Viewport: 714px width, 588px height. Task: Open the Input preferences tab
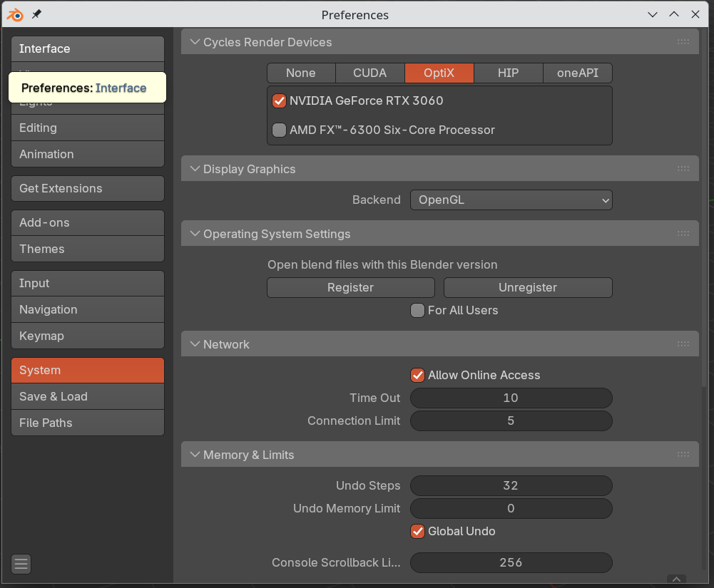point(88,283)
